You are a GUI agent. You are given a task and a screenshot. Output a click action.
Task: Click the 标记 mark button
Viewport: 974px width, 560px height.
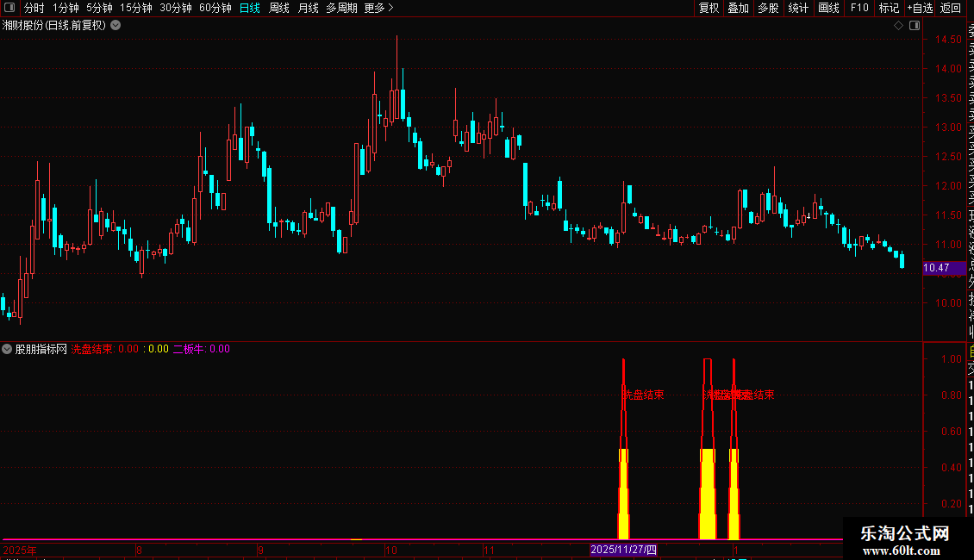click(889, 8)
